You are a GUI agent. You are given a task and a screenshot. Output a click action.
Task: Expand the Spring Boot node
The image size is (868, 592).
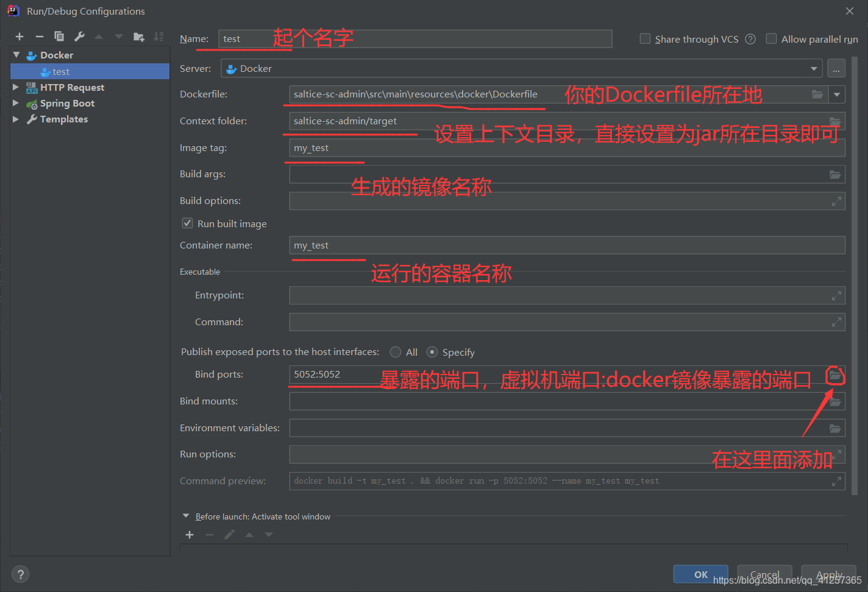tap(16, 103)
